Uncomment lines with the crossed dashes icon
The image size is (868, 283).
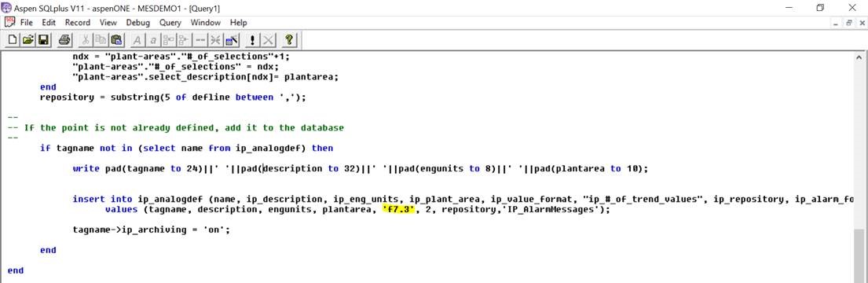(x=216, y=40)
